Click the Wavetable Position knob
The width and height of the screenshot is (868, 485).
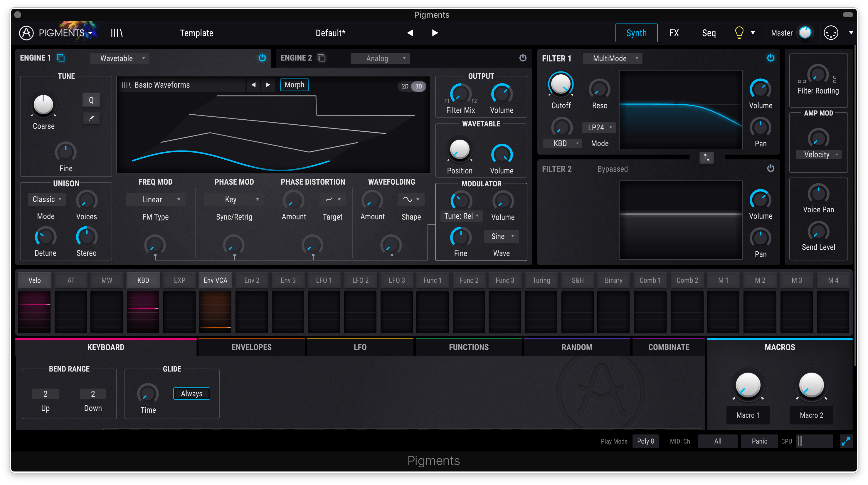pos(460,149)
